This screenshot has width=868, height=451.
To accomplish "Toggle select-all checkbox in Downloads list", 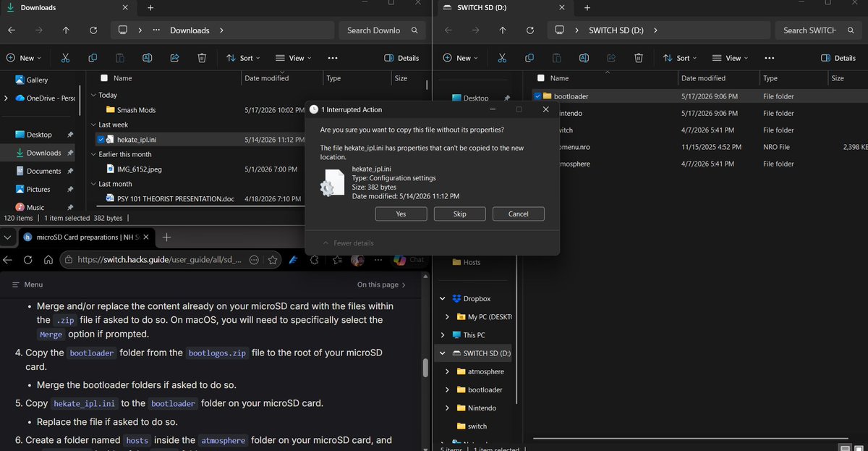I will click(x=104, y=78).
